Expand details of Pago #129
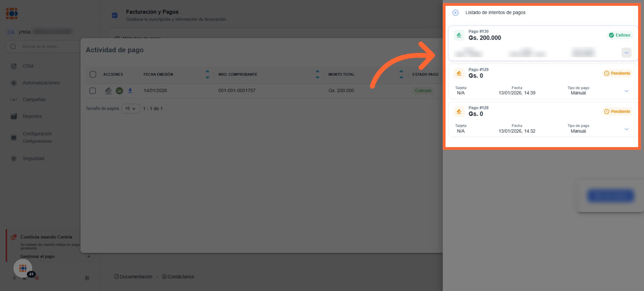The image size is (644, 291). pyautogui.click(x=626, y=91)
